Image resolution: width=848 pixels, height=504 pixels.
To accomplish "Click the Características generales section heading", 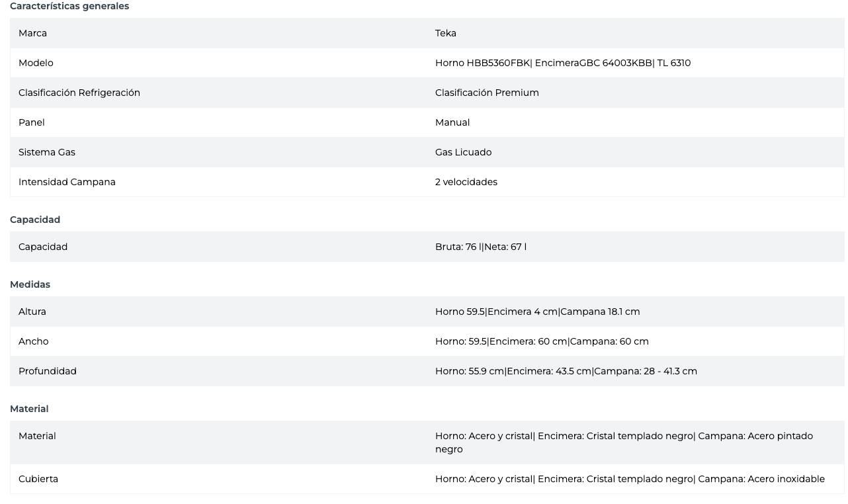I will pyautogui.click(x=69, y=6).
